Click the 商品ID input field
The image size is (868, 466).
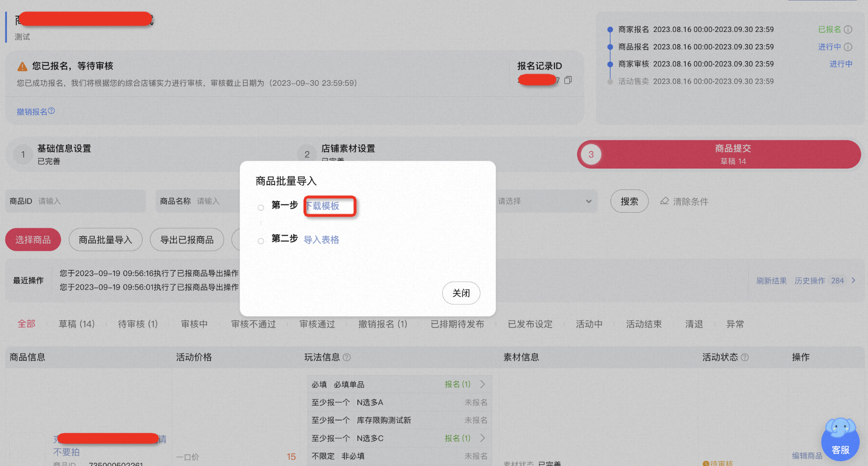(76, 201)
